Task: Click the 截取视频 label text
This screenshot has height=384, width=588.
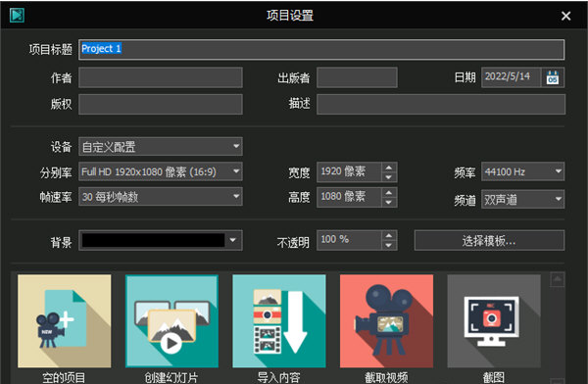Action: [x=387, y=377]
